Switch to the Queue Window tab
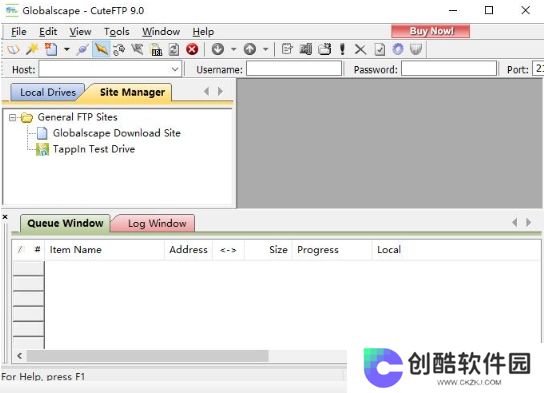 click(65, 223)
